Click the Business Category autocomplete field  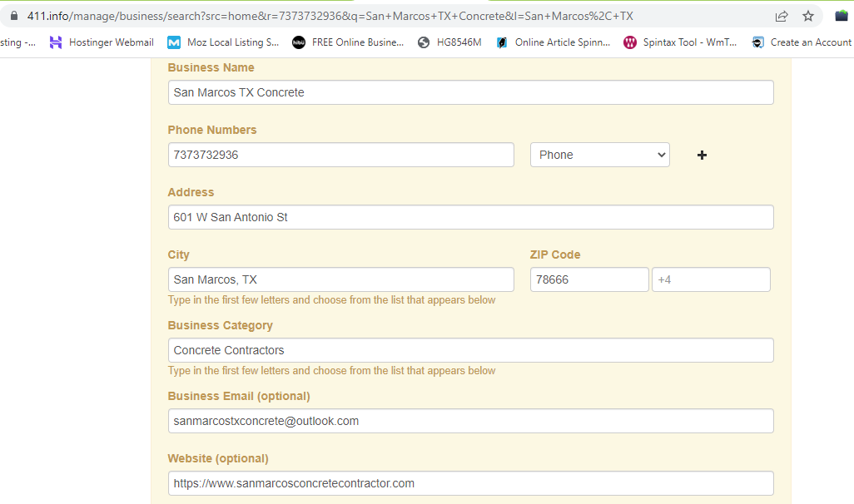tap(470, 350)
